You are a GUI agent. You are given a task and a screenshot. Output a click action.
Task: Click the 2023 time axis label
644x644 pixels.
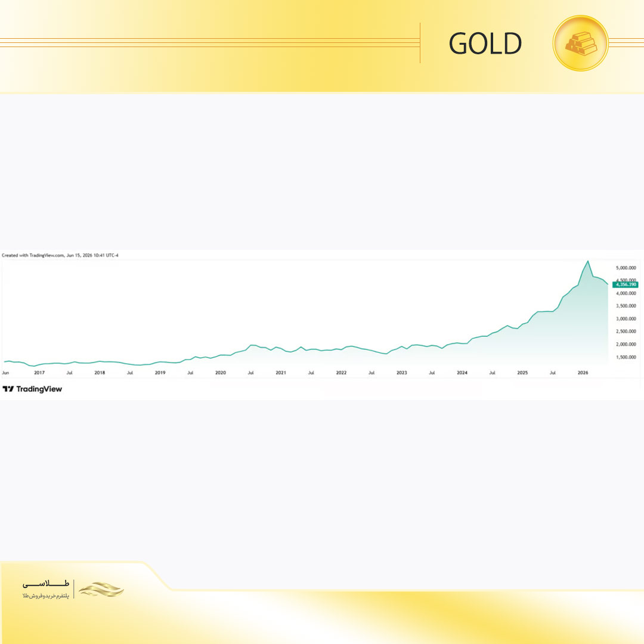click(402, 373)
